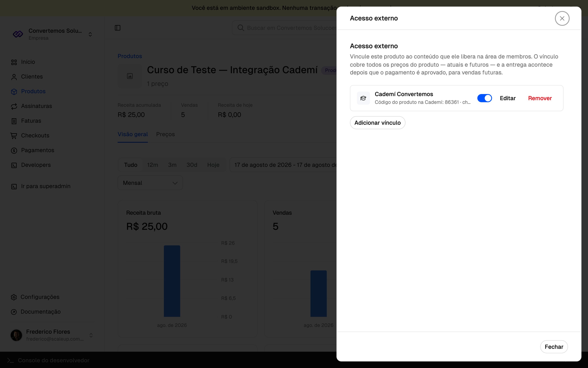Viewport: 588px width, 368px height.
Task: Click the Pagamentos coin icon
Action: point(14,151)
